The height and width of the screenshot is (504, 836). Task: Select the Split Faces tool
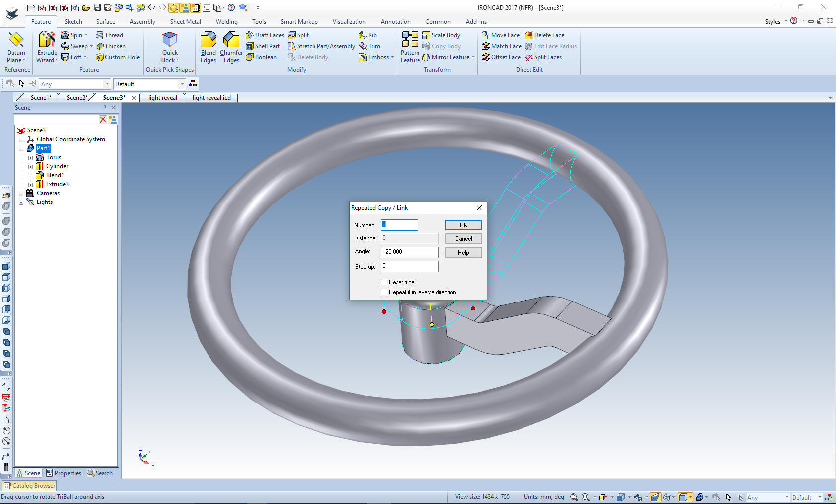point(543,57)
